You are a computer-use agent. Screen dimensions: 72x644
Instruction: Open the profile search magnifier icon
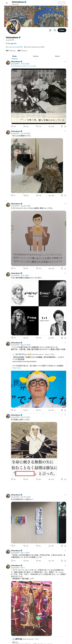click(55, 30)
